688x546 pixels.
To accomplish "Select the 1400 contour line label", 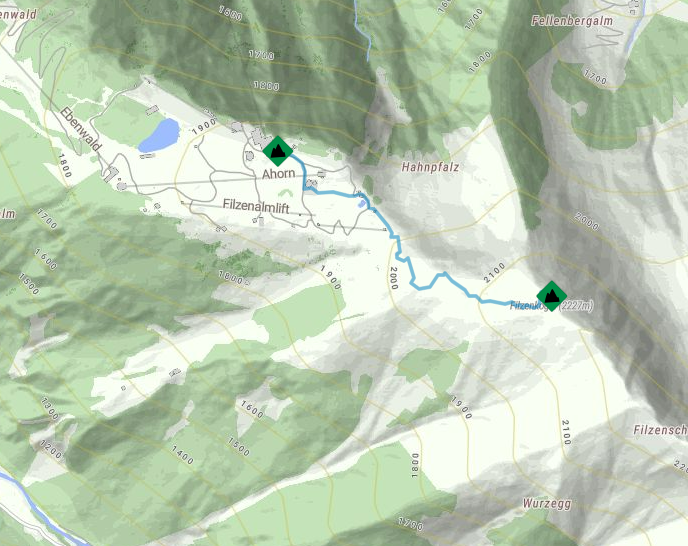I will (x=183, y=455).
